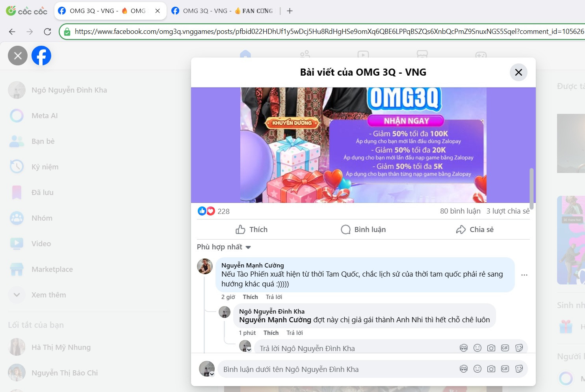Insert emoji in main comment box

477,369
